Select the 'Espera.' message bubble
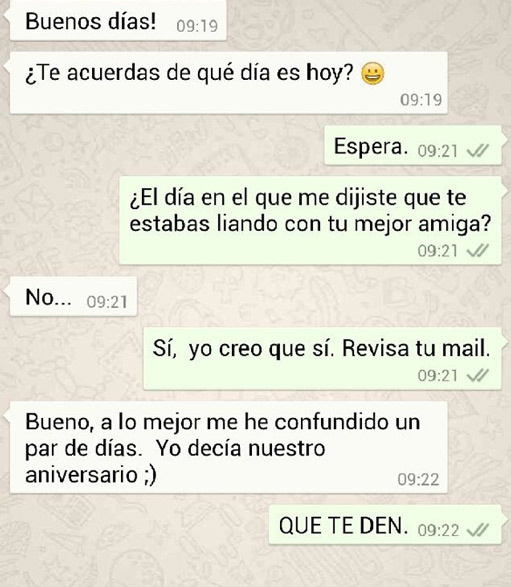The height and width of the screenshot is (587, 511). [x=413, y=145]
